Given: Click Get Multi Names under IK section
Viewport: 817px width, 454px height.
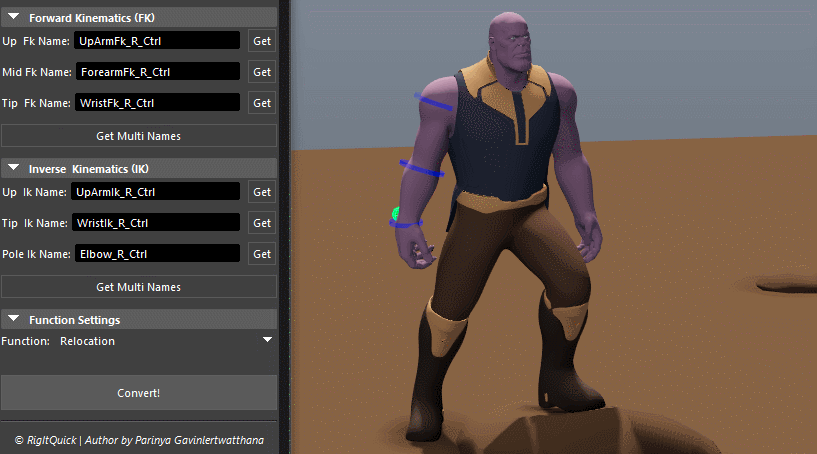Looking at the screenshot, I should point(139,287).
